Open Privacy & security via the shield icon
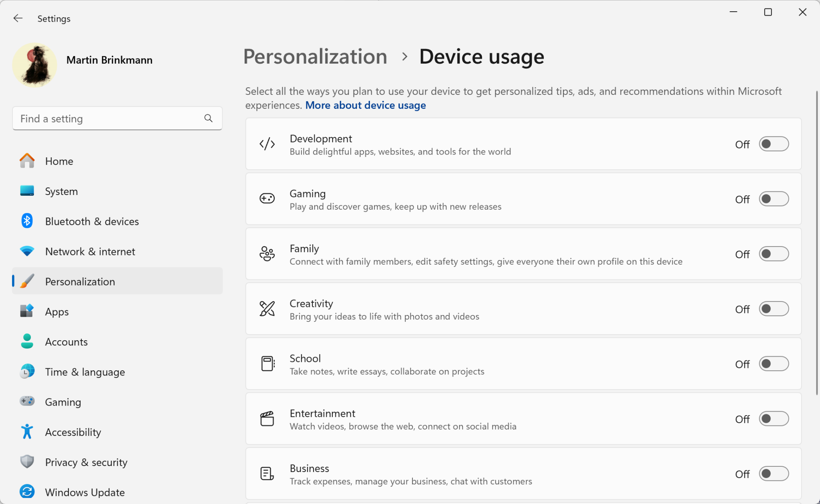Screen dimensions: 820x504 click(26, 462)
